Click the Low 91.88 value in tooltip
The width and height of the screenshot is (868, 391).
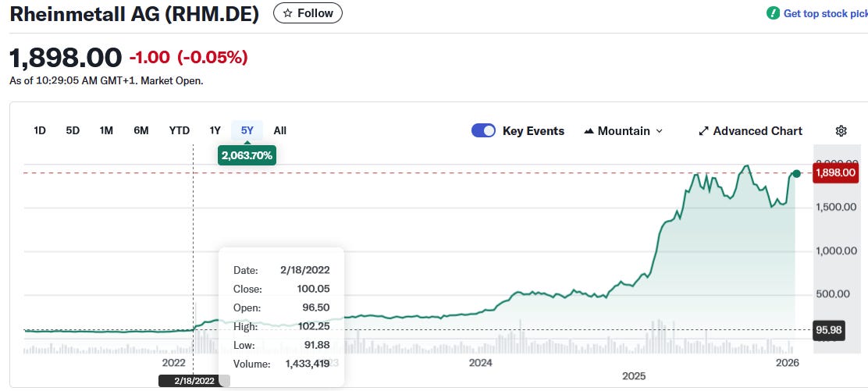pyautogui.click(x=317, y=346)
